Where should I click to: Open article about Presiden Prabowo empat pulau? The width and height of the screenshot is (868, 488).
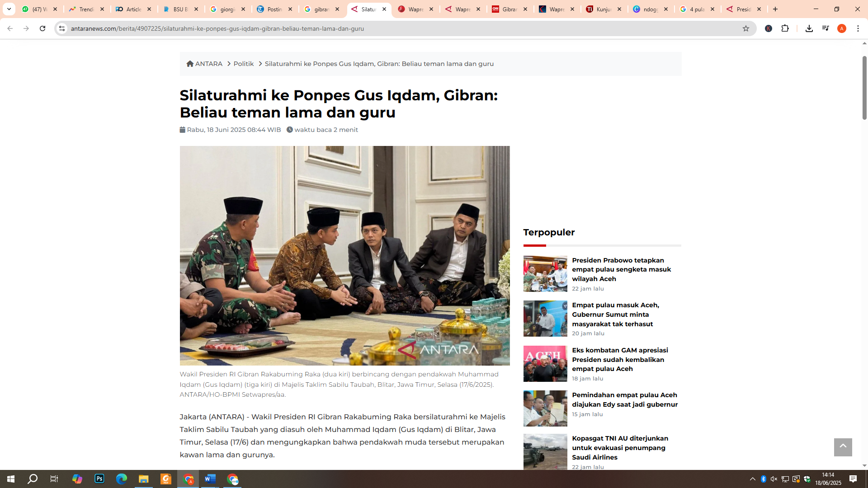tap(622, 269)
